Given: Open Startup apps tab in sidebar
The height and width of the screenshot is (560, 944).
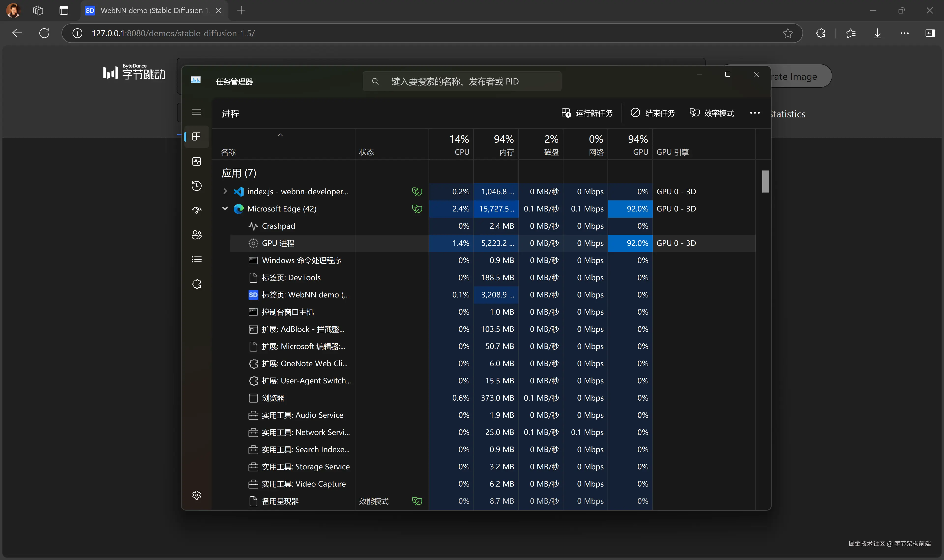Looking at the screenshot, I should tap(196, 210).
